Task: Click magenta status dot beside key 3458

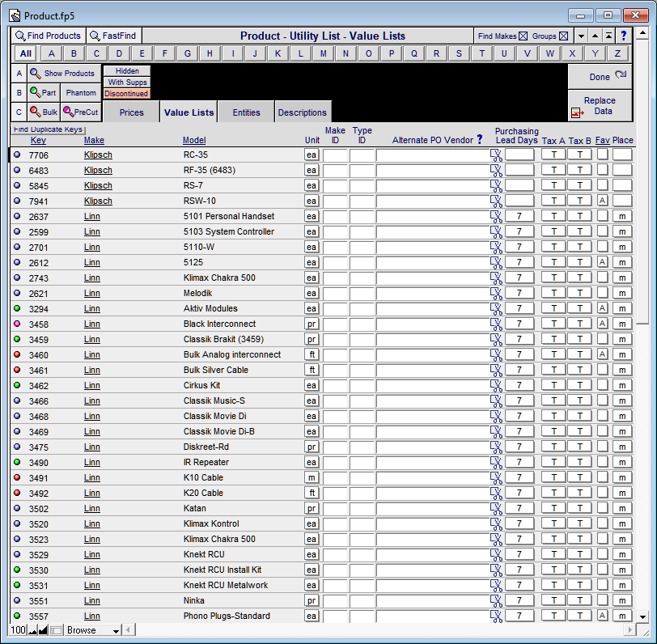Action: (x=17, y=324)
